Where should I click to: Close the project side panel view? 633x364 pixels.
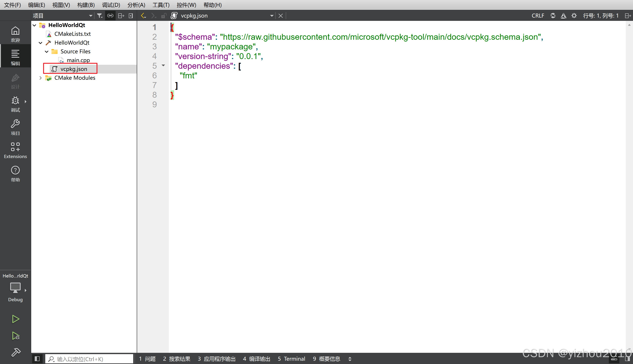[131, 16]
